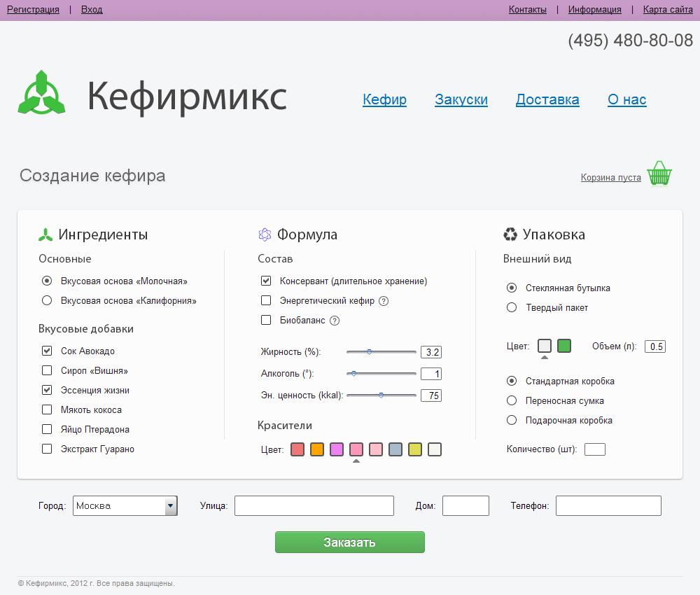The height and width of the screenshot is (595, 700).
Task: Focus the Улица input field
Action: 314,505
